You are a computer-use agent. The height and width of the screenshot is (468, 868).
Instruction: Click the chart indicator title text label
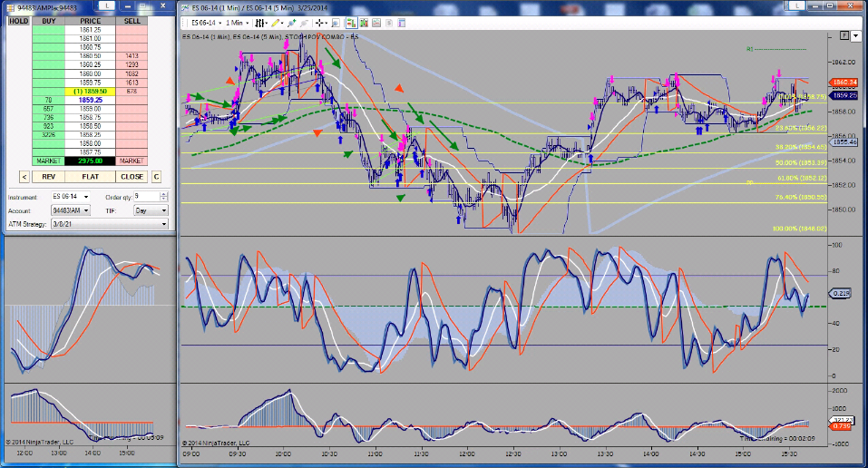(x=270, y=36)
